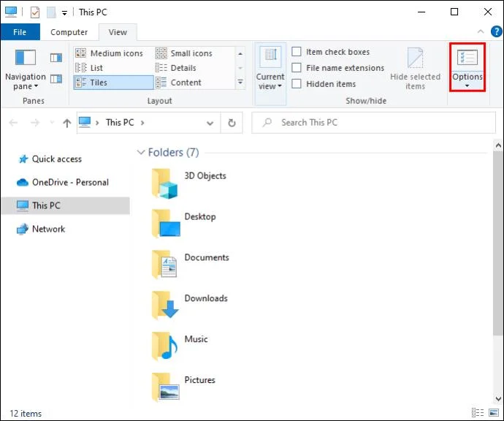This screenshot has height=421, width=504.
Task: Click layout gallery down arrow
Action: coord(240,68)
